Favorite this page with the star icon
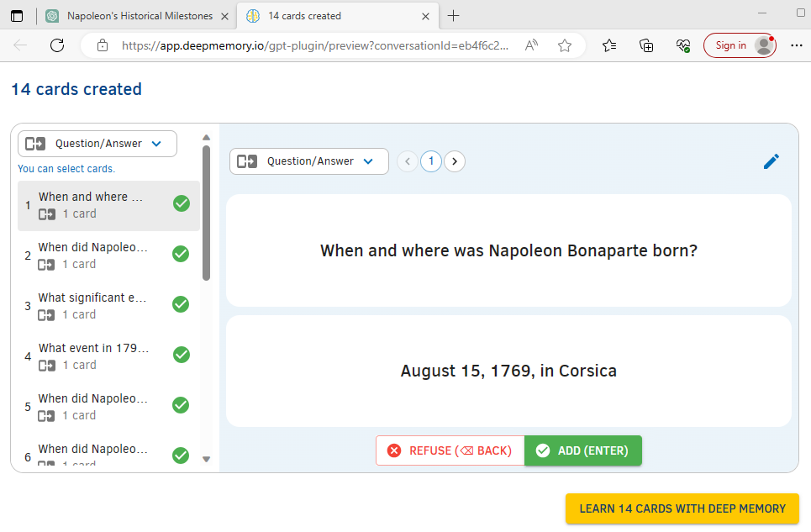This screenshot has width=811, height=532. pyautogui.click(x=565, y=45)
